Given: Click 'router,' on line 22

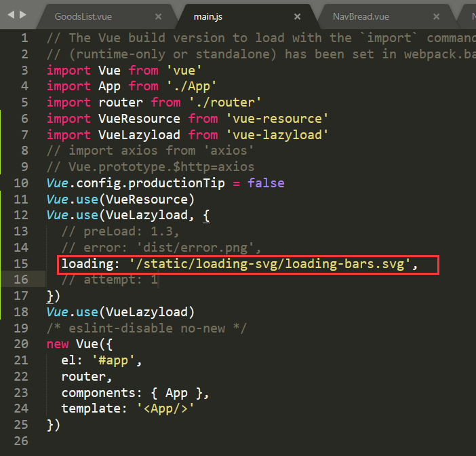Looking at the screenshot, I should pyautogui.click(x=87, y=377).
